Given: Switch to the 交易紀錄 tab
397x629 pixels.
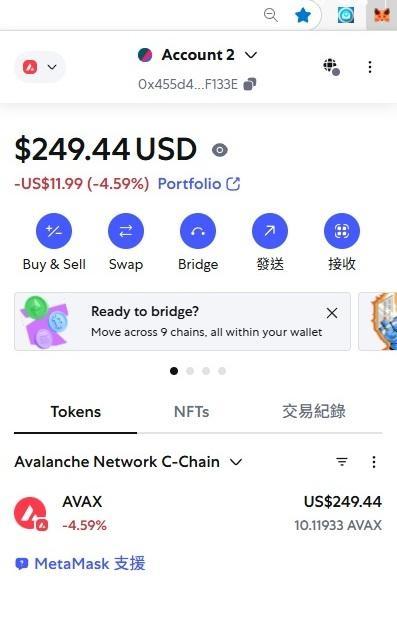Looking at the screenshot, I should [x=314, y=412].
